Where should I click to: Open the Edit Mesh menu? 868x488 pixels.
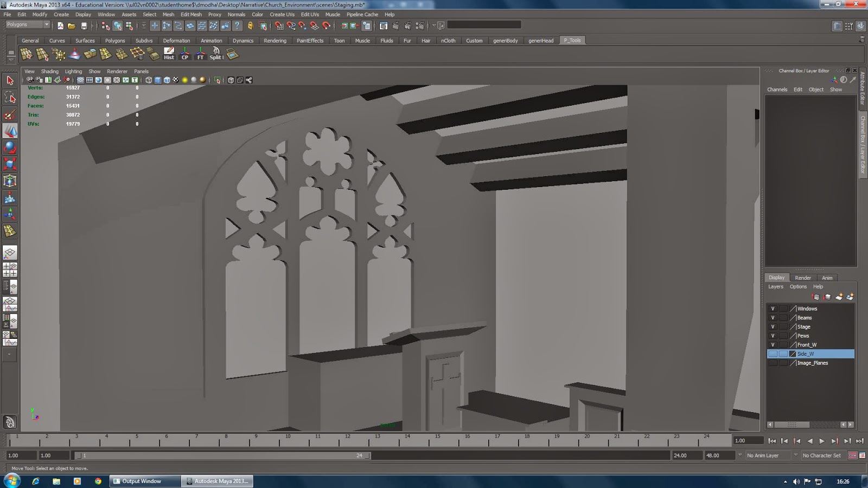click(x=191, y=15)
